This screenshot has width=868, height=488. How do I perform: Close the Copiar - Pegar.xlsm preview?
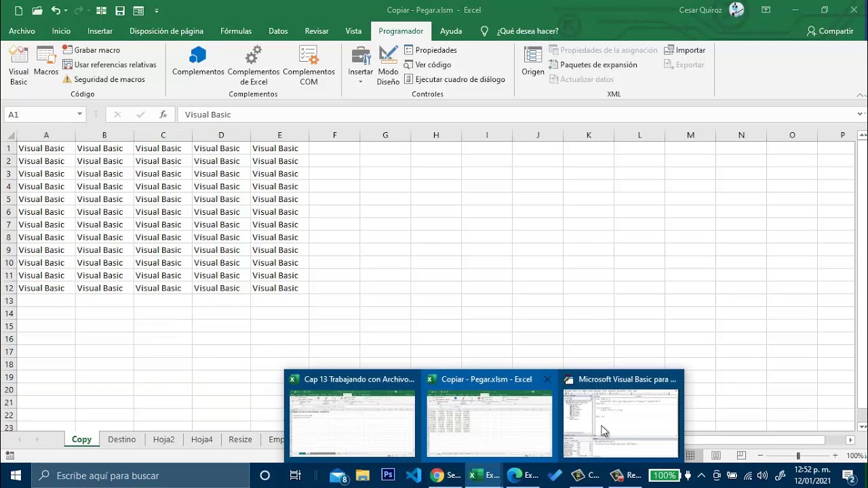[x=547, y=380]
